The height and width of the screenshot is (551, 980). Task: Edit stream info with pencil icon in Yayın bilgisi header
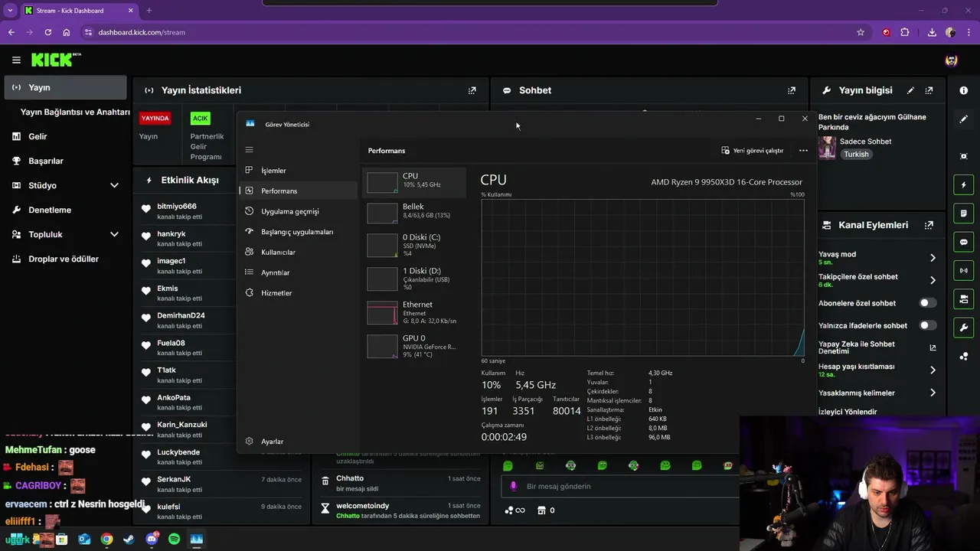(910, 90)
